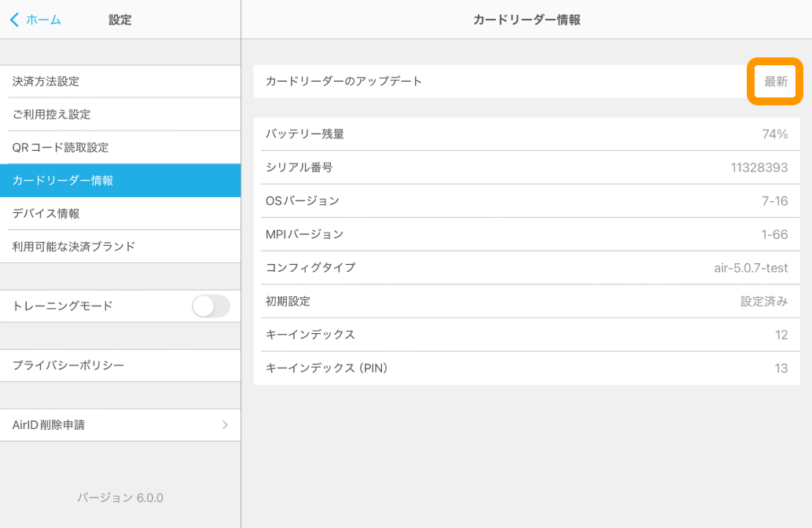812x528 pixels.
Task: Open 決済方法設定 in the settings sidebar
Action: coord(121,81)
